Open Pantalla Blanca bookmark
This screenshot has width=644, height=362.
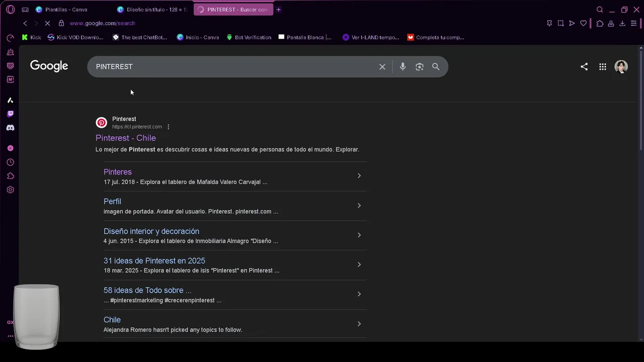point(305,37)
